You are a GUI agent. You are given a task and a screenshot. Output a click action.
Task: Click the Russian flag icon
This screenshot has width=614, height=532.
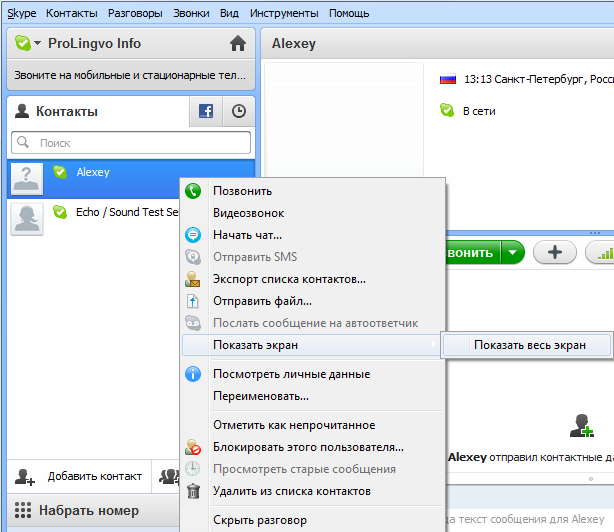coord(448,79)
